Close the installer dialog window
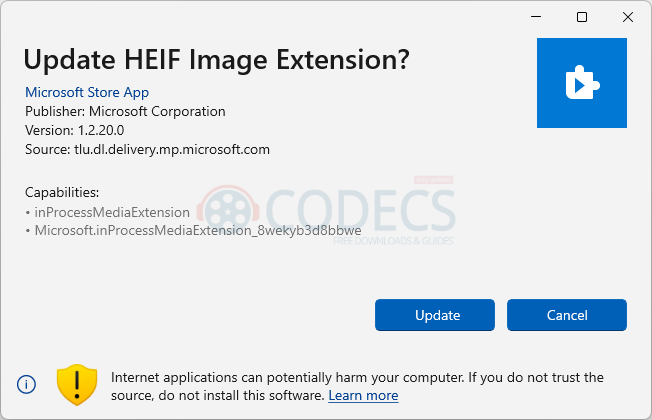 tap(628, 17)
